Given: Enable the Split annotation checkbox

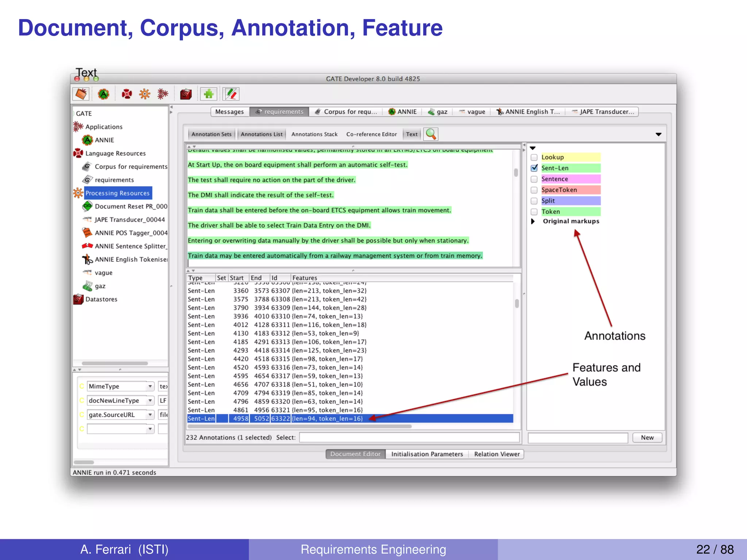Looking at the screenshot, I should (534, 201).
